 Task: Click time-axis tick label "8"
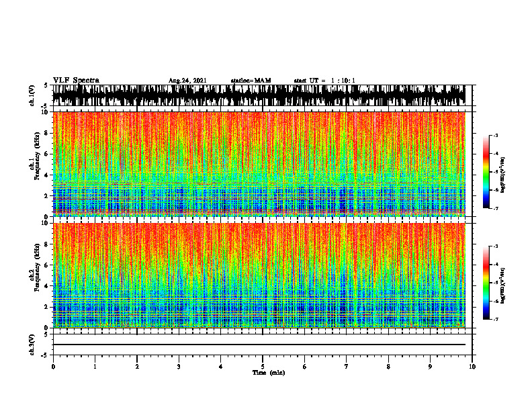pos(388,367)
